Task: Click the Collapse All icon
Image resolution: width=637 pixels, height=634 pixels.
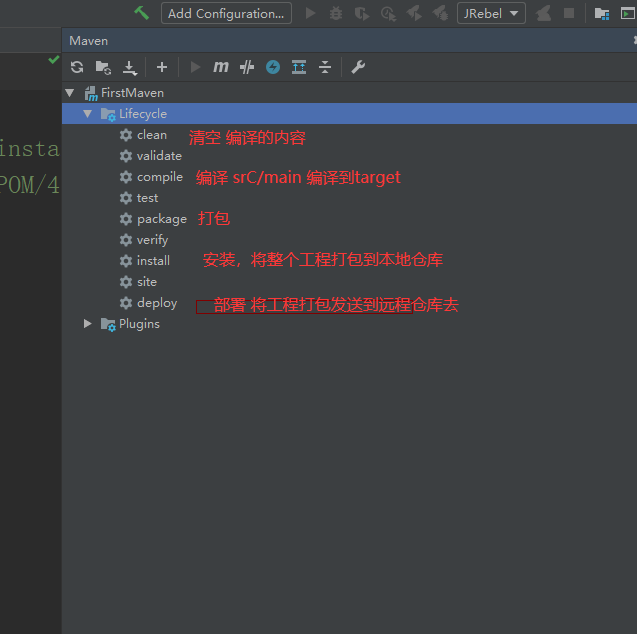Action: pos(325,67)
